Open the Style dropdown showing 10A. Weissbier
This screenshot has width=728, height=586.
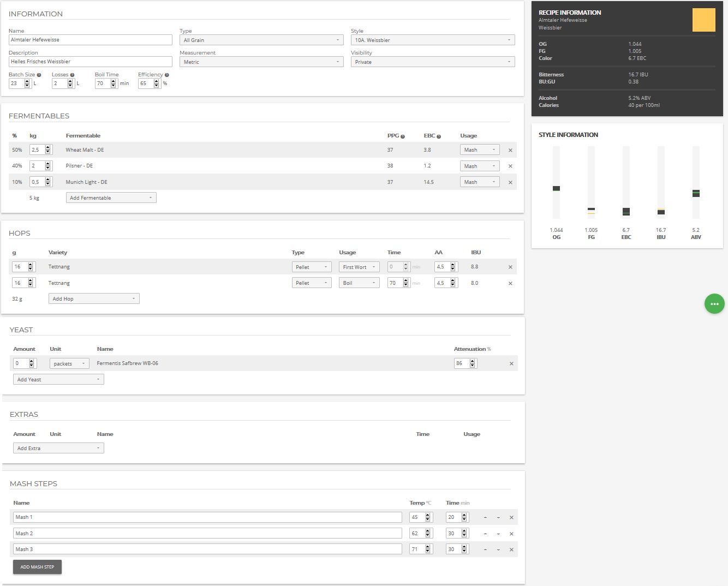point(432,40)
